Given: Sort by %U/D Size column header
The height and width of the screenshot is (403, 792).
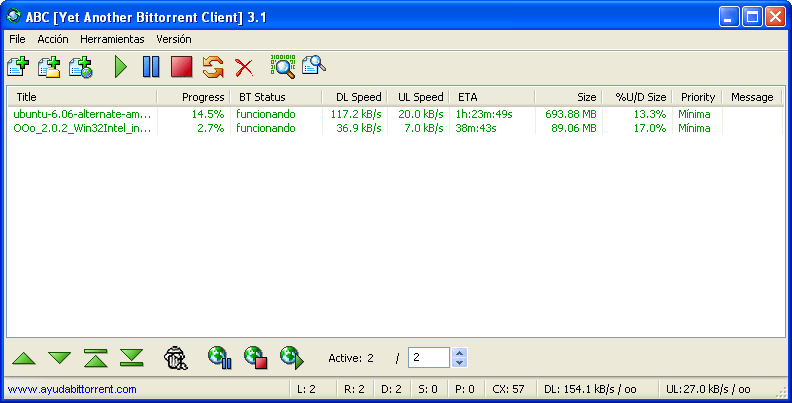Looking at the screenshot, I should [637, 97].
